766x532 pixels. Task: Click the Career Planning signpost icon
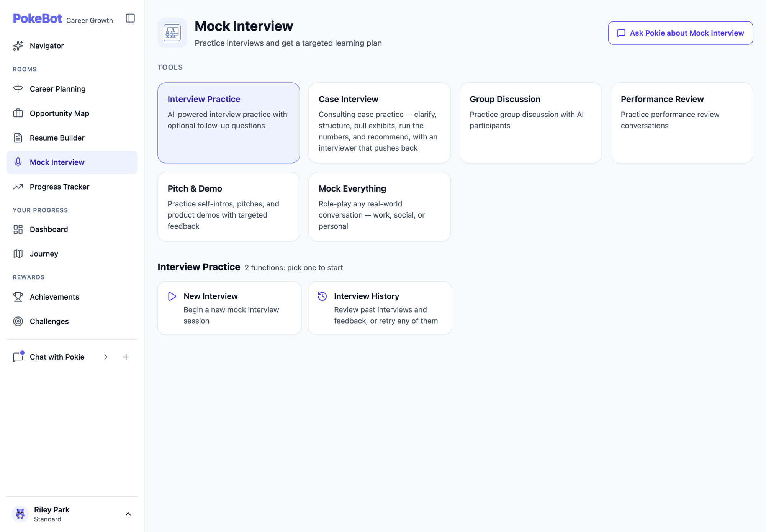18,89
